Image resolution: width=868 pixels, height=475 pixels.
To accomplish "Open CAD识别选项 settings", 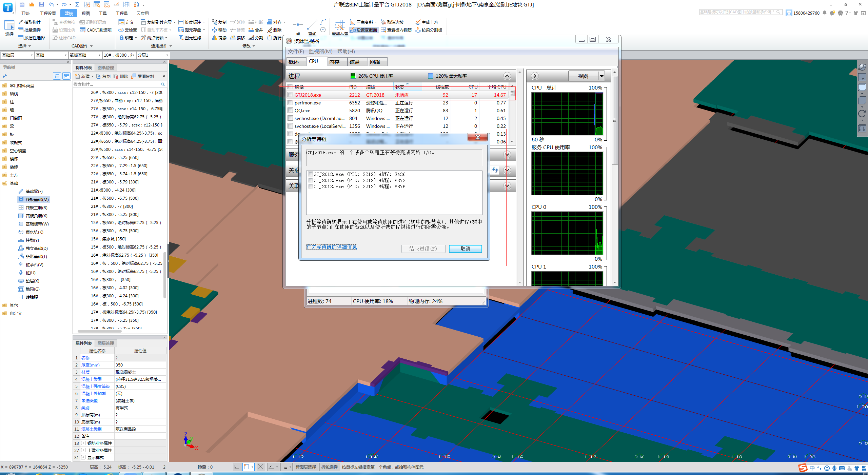I will 96,30.
